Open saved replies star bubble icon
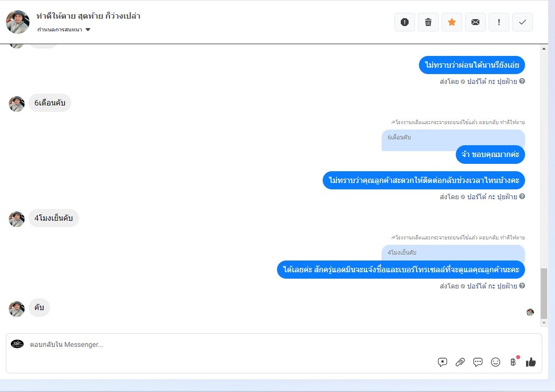 [443, 362]
